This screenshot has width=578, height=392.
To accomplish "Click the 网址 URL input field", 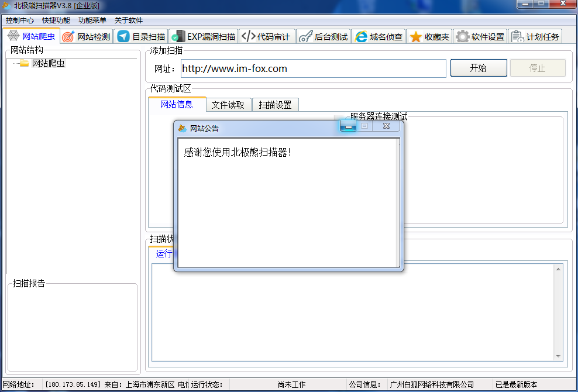I will click(313, 68).
